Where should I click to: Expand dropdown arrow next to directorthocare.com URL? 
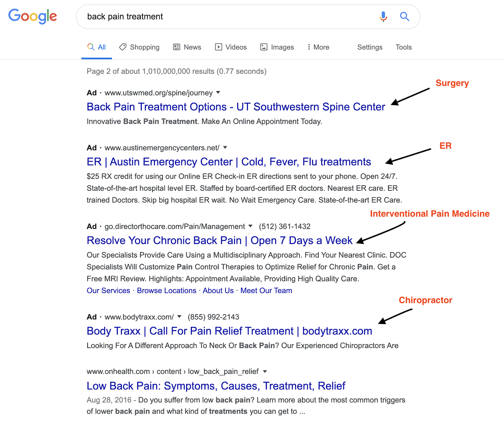pyautogui.click(x=250, y=226)
